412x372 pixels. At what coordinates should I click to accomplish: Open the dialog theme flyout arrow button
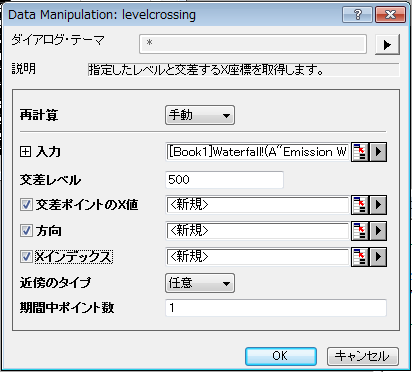(x=387, y=44)
